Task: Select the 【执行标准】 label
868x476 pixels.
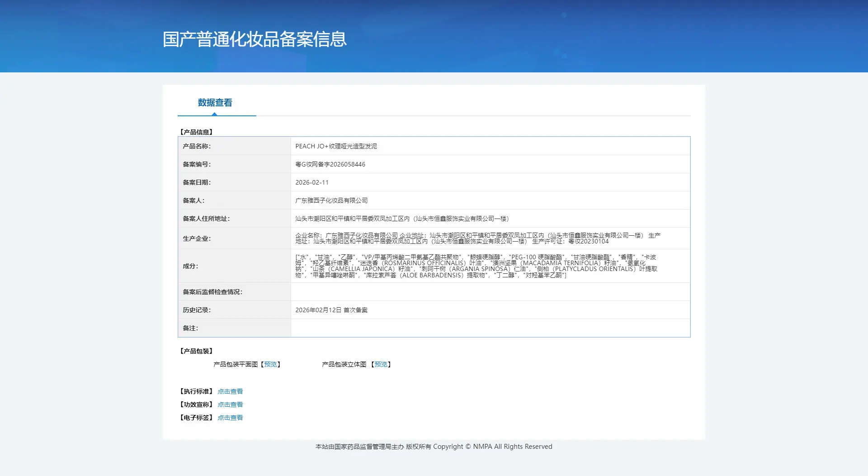Action: point(196,391)
